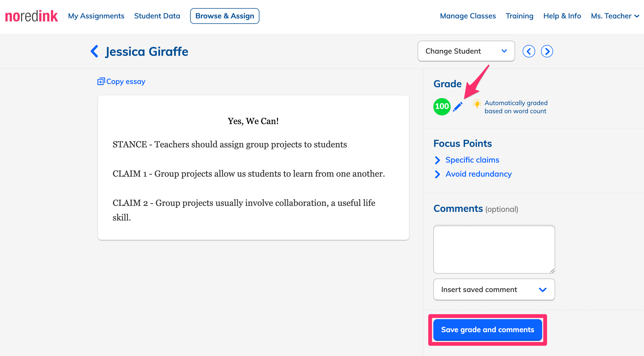This screenshot has width=644, height=356.
Task: Click the lightbulb auto-graded hint icon
Action: 477,103
